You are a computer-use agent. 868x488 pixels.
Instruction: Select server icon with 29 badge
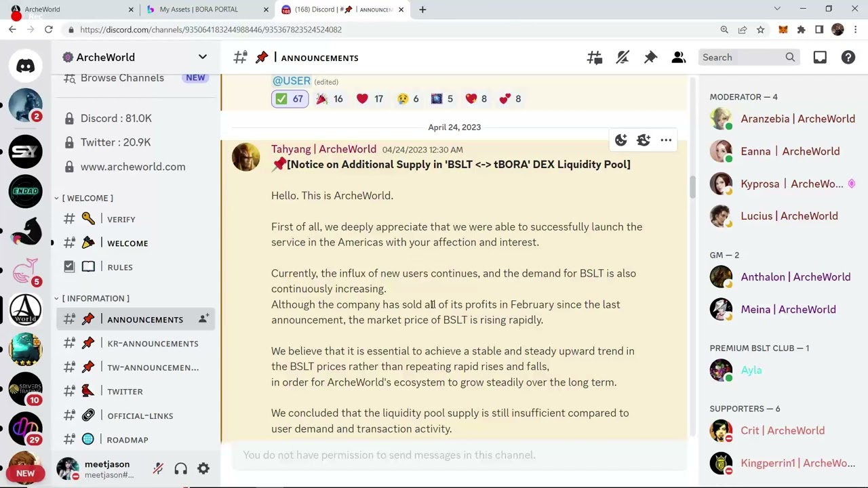click(25, 429)
